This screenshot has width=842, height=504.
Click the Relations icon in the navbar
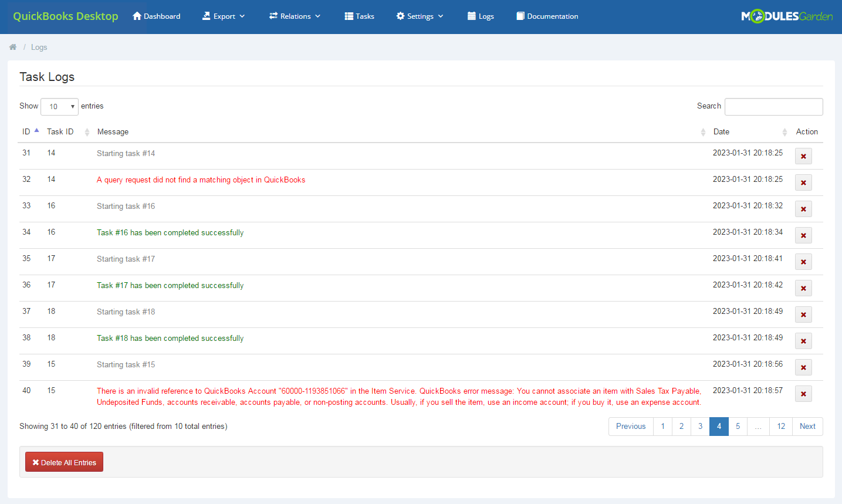[273, 16]
